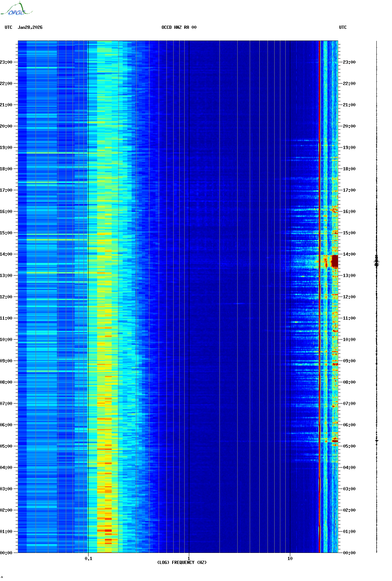392x581 pixels.
Task: Click the 23:00 label on the right axis
Action: [349, 62]
